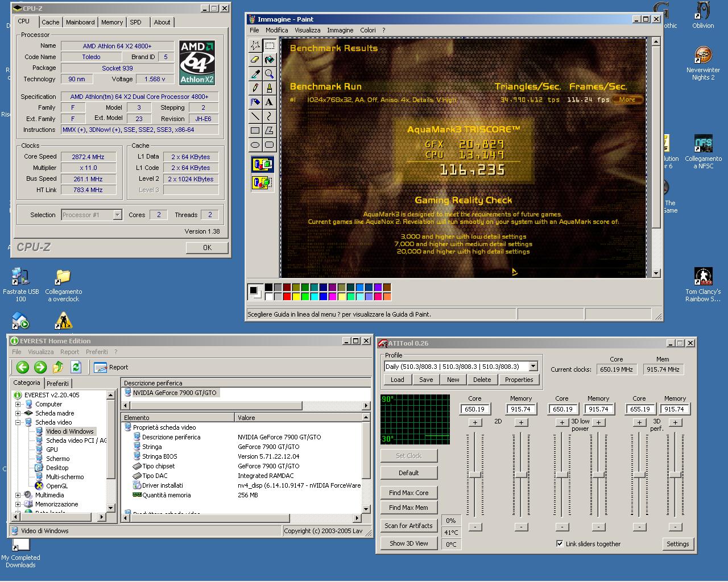Viewport: 728px width, 582px height.
Task: Click OK button in CPU-Z
Action: 207,248
